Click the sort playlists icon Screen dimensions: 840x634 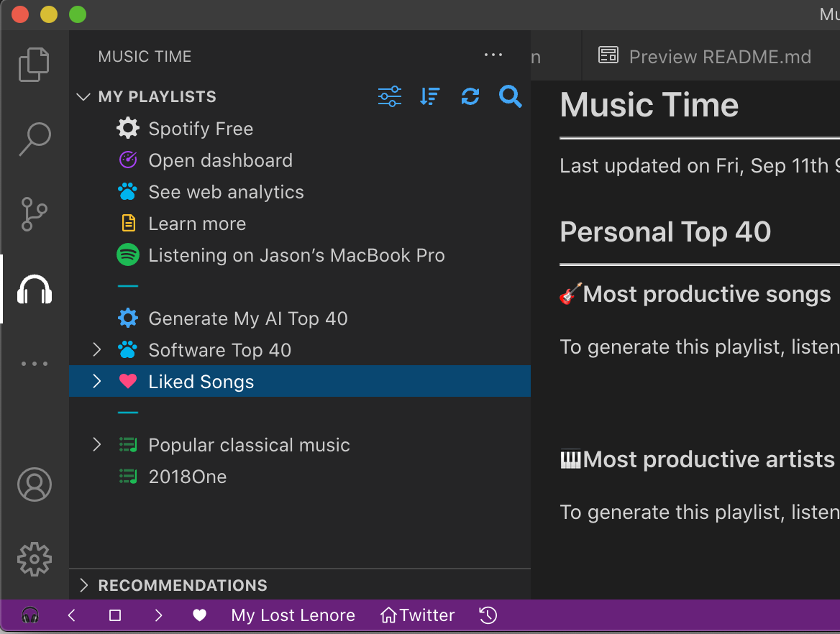coord(429,96)
